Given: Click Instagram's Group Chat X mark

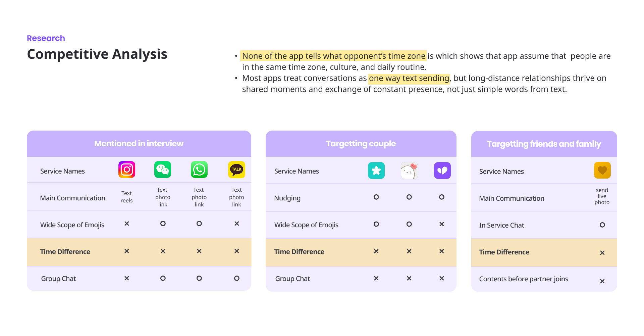Looking at the screenshot, I should [x=127, y=278].
